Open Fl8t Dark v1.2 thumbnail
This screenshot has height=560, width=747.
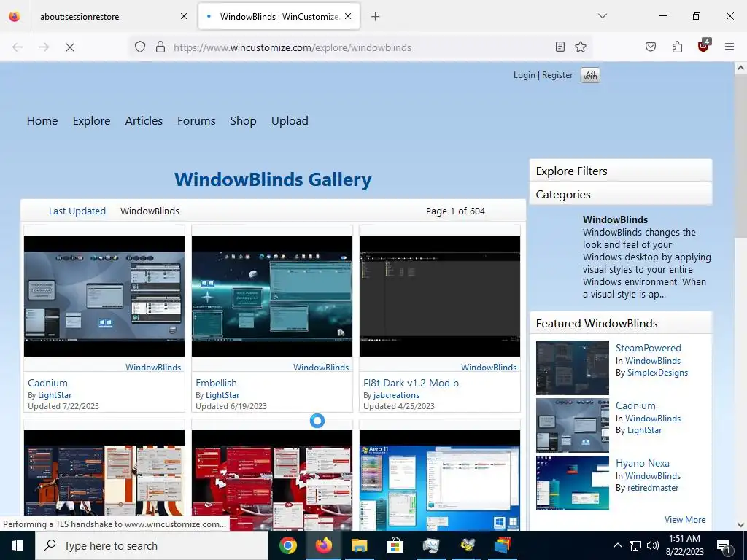[x=440, y=296]
